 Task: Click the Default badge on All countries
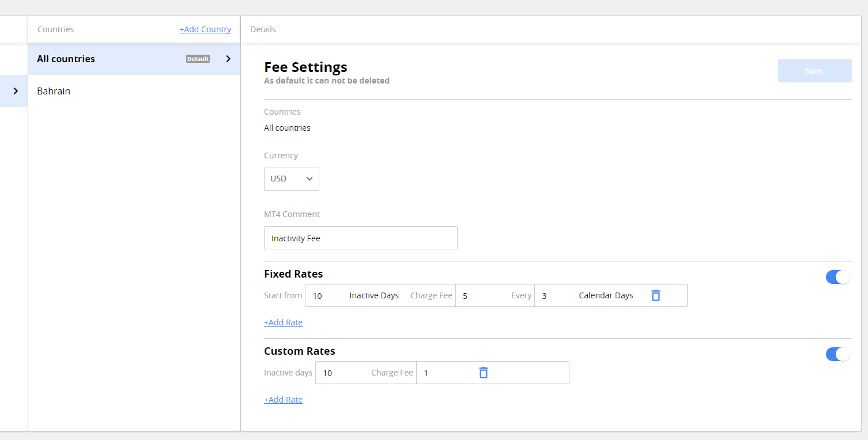pos(197,58)
